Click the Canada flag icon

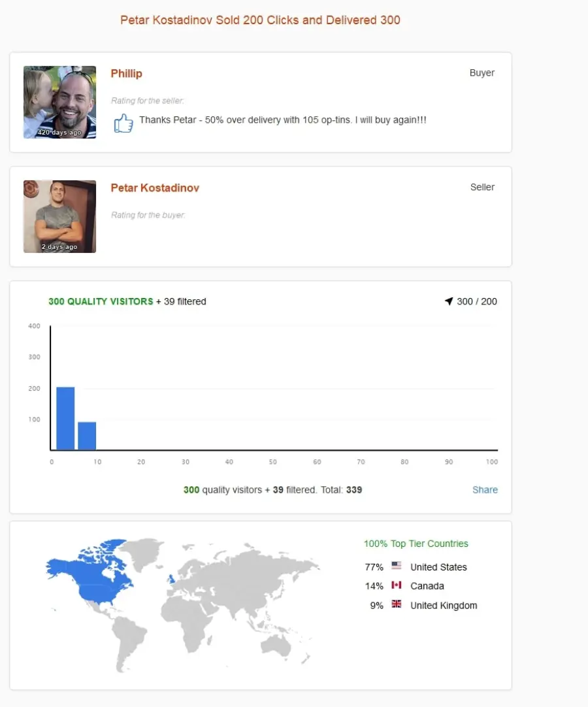point(397,585)
